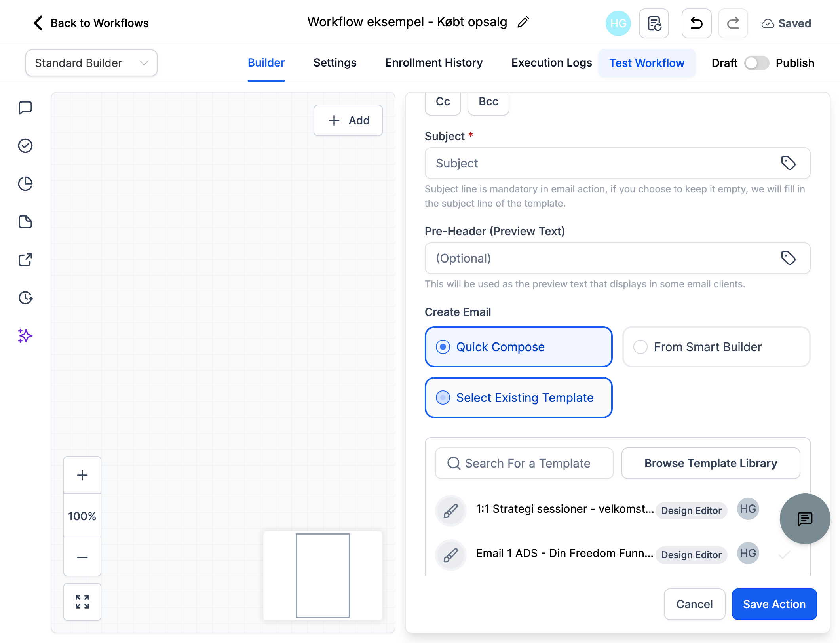The height and width of the screenshot is (643, 840).
Task: Undo the last change
Action: coord(696,23)
